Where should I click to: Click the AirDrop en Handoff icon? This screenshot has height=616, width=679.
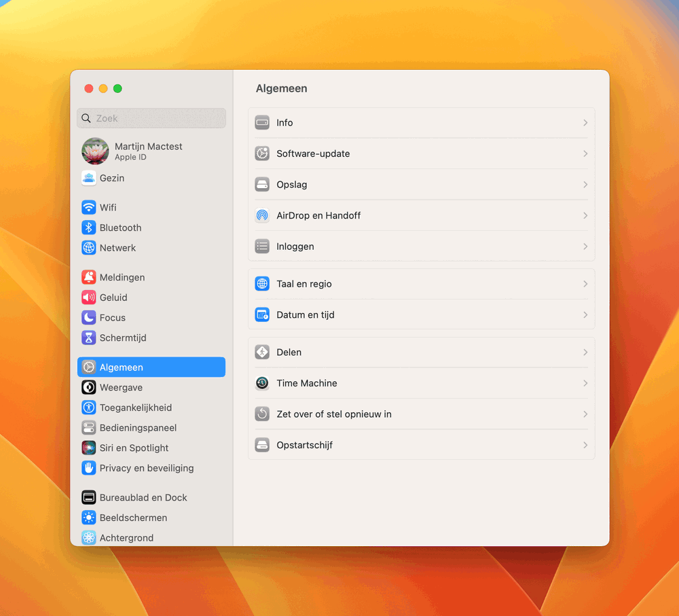click(262, 215)
